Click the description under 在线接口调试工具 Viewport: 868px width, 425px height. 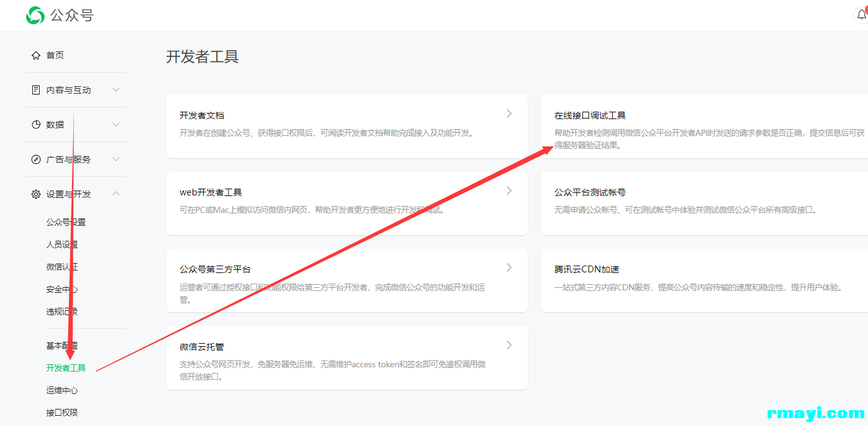[x=710, y=139]
